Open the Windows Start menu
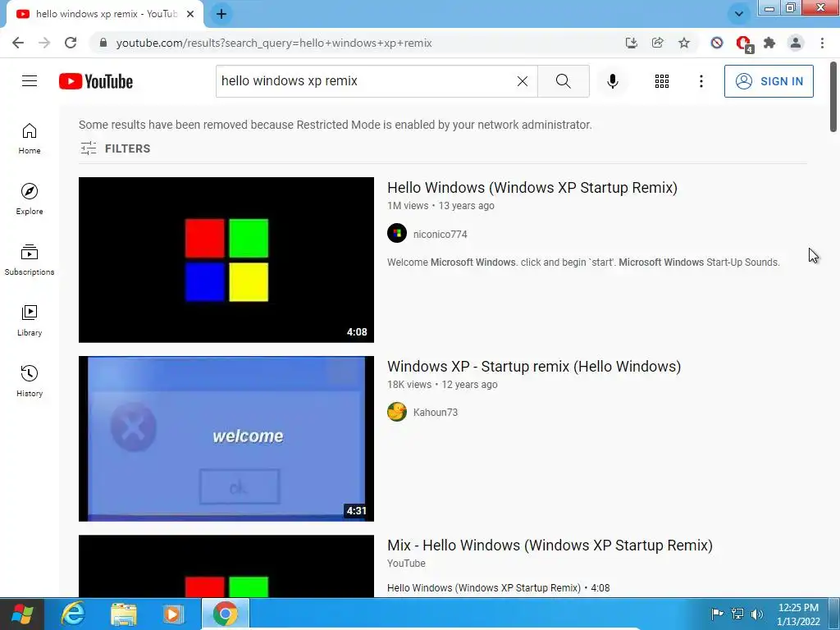This screenshot has height=630, width=840. (x=22, y=614)
